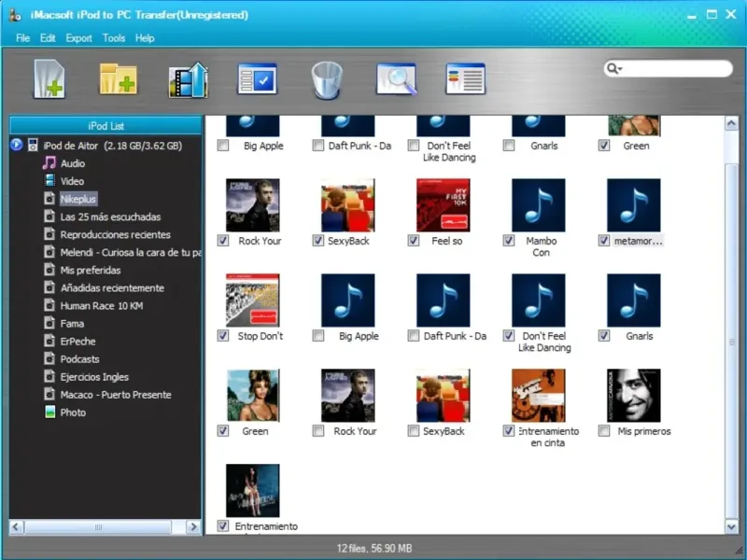Click the trash bin delete icon
This screenshot has height=560, width=747.
pyautogui.click(x=327, y=80)
